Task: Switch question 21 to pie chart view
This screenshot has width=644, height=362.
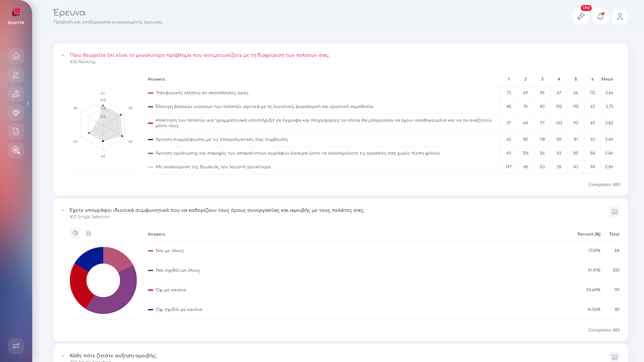Action: [x=75, y=233]
